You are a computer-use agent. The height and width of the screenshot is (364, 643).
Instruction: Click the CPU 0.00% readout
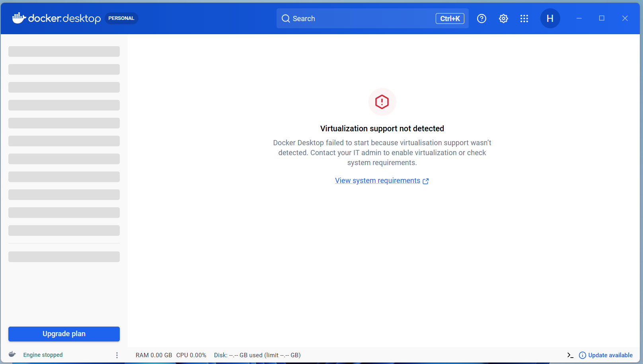[191, 355]
